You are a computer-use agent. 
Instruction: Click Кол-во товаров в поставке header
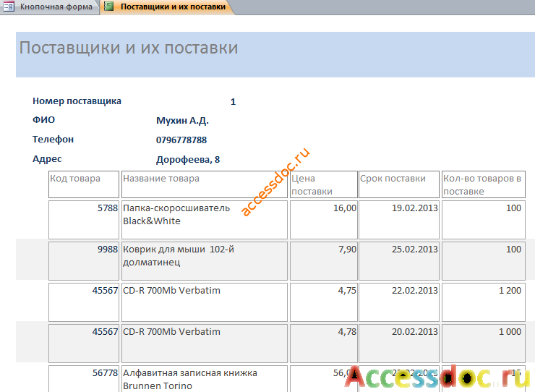[x=484, y=184]
